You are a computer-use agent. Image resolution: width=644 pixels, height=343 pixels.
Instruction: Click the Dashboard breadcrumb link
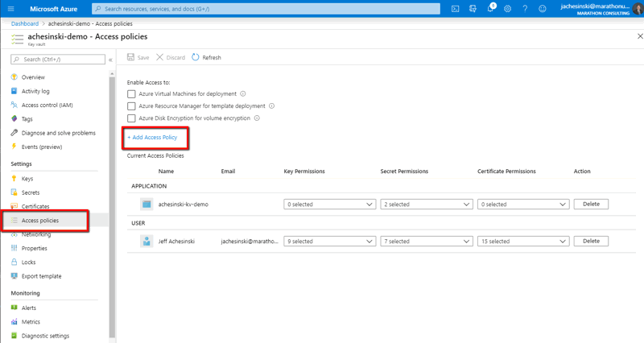click(x=24, y=24)
